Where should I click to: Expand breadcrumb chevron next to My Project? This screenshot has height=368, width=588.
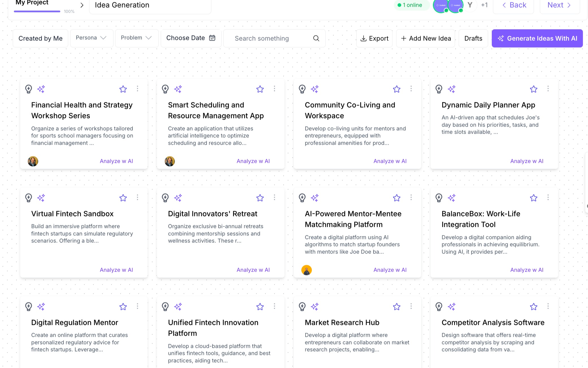point(82,5)
